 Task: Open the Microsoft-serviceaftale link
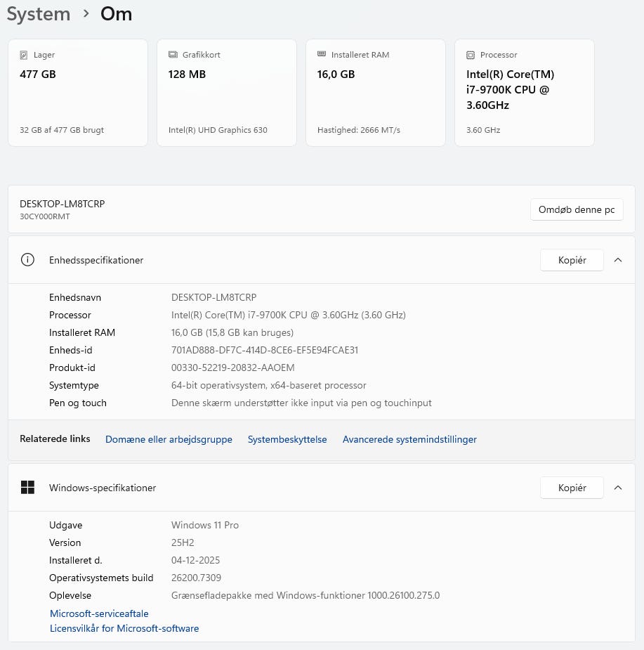point(99,613)
